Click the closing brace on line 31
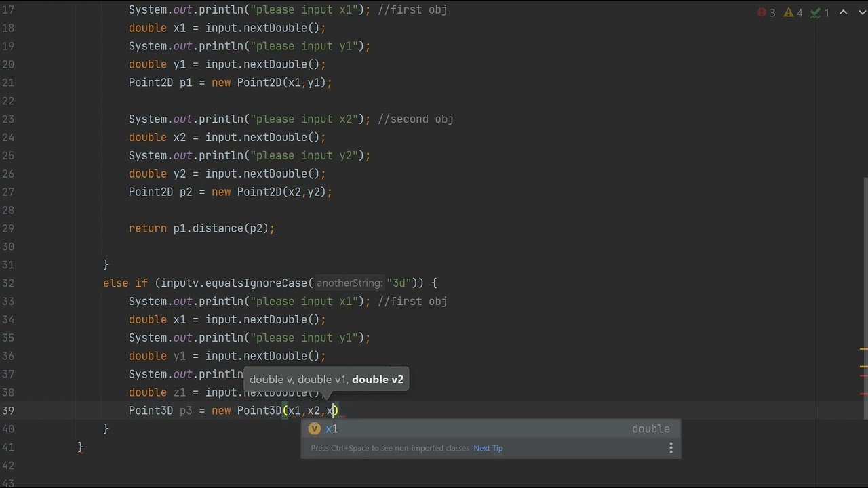 tap(106, 265)
